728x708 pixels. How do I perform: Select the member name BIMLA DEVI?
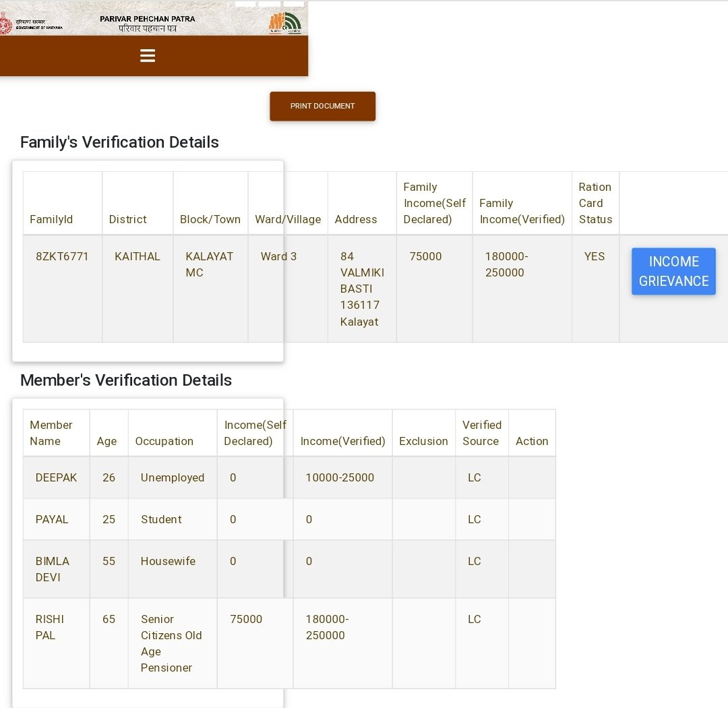53,569
